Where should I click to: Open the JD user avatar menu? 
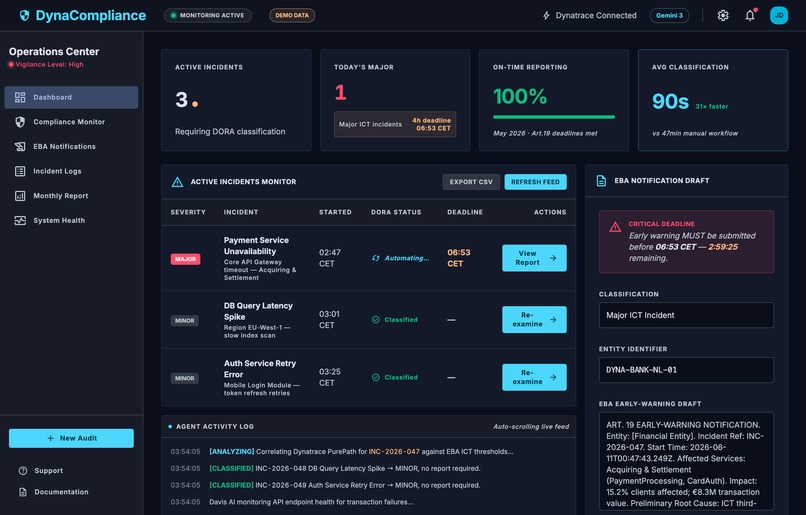point(779,15)
